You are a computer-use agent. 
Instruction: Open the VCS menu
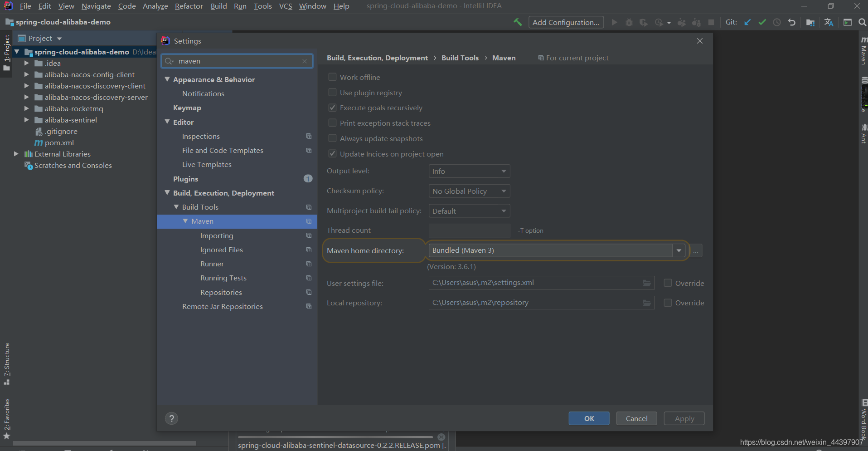click(x=286, y=6)
